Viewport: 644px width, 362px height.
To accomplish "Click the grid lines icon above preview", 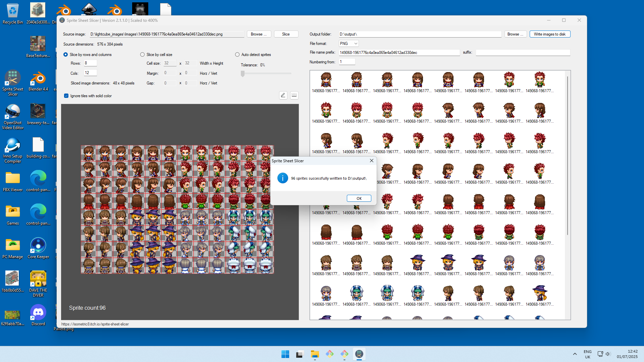I will pyautogui.click(x=294, y=96).
